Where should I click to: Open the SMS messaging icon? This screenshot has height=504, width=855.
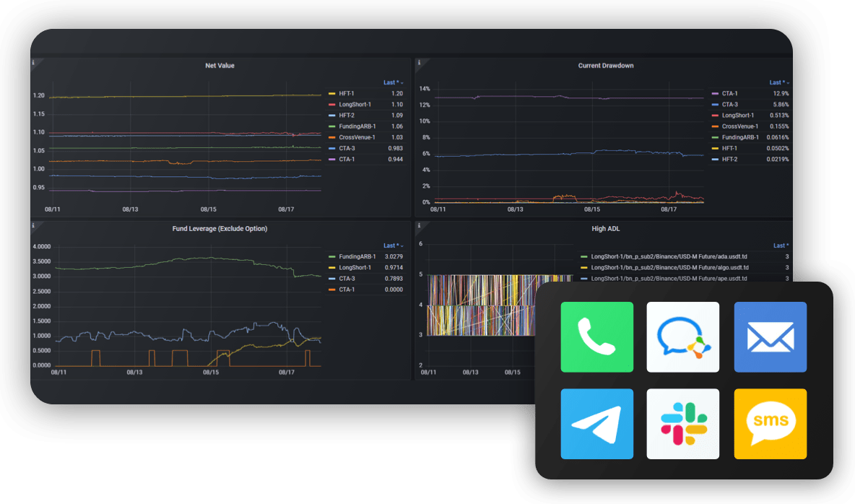pos(770,424)
